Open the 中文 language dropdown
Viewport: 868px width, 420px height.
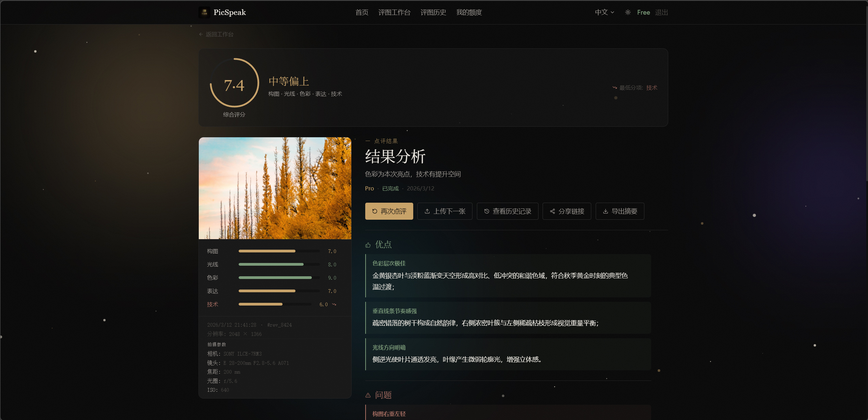[x=604, y=12]
